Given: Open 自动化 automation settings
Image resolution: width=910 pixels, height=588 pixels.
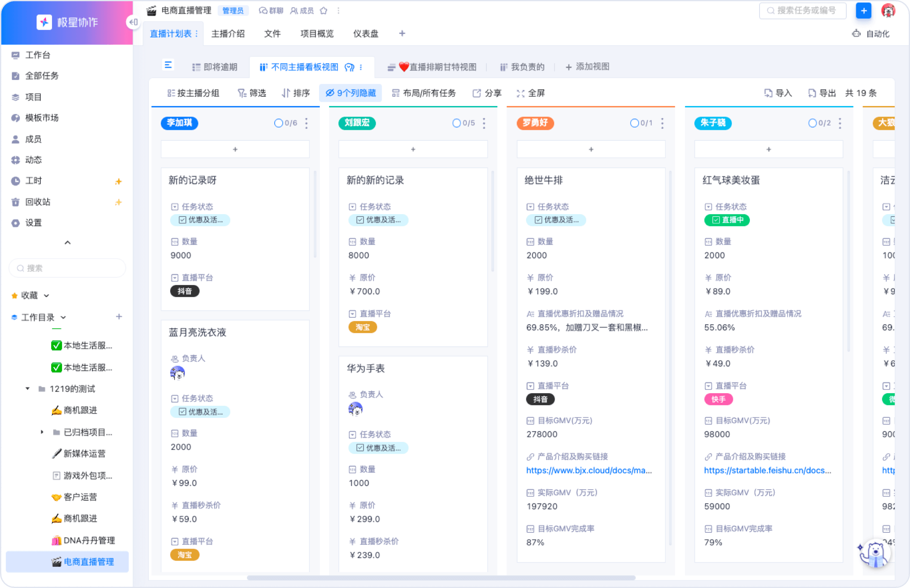Looking at the screenshot, I should click(x=871, y=34).
